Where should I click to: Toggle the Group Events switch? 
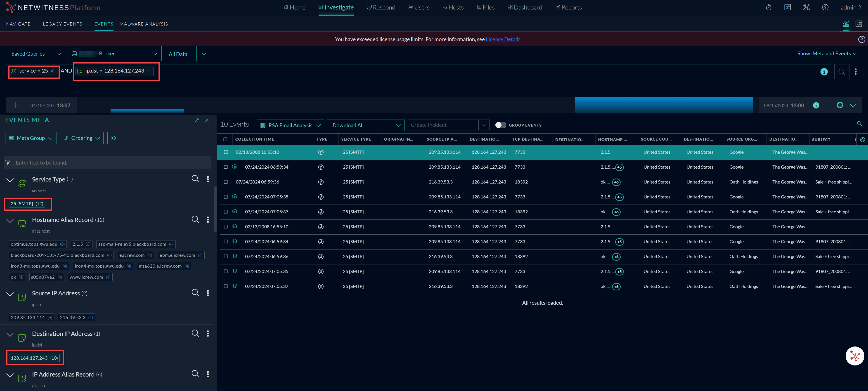tap(500, 125)
